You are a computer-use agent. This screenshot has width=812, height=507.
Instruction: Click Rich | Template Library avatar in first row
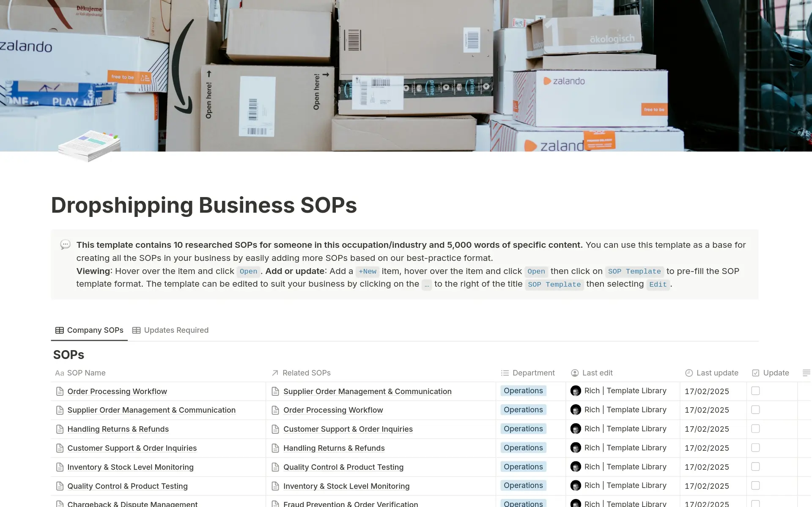[x=576, y=391]
